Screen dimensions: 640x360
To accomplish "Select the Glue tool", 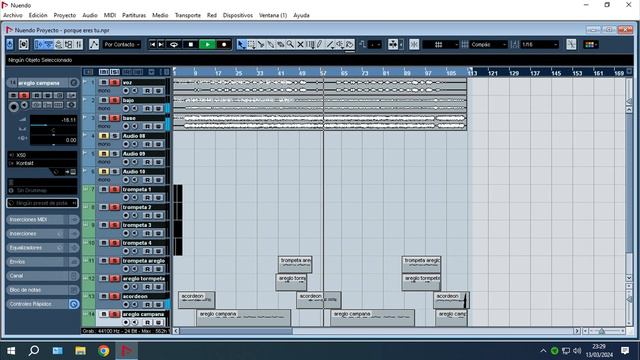I will tap(271, 44).
